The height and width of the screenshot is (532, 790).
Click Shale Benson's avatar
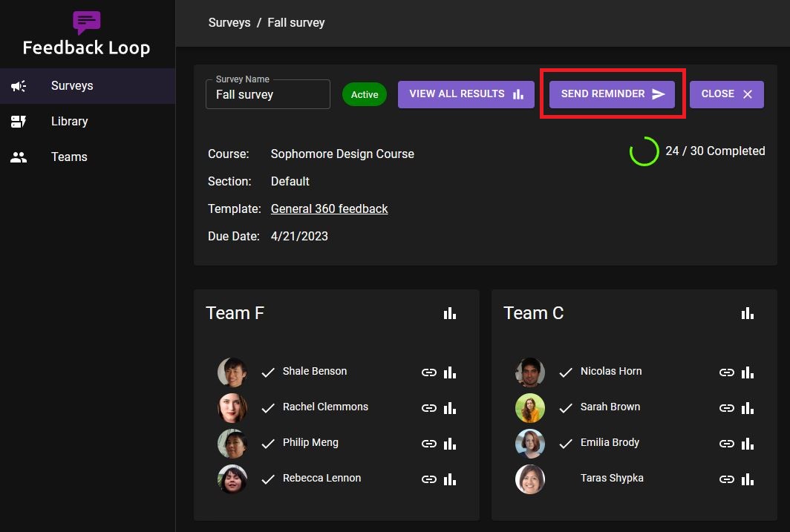[x=232, y=372]
